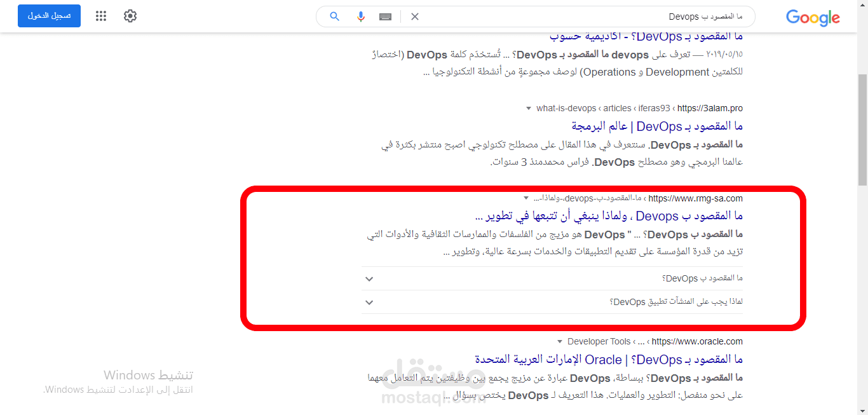The width and height of the screenshot is (868, 415).
Task: Open the Hsoub Academy DevOps result title
Action: [x=646, y=36]
